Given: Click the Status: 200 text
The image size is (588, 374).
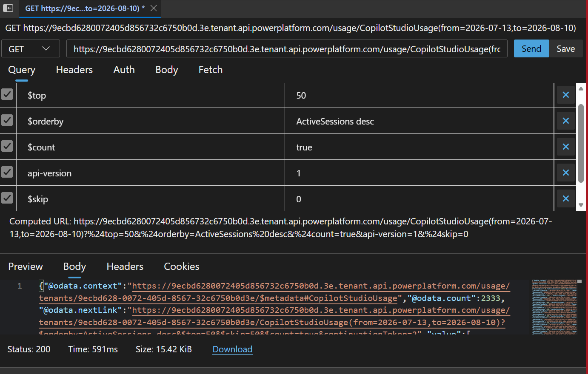Looking at the screenshot, I should tap(29, 349).
